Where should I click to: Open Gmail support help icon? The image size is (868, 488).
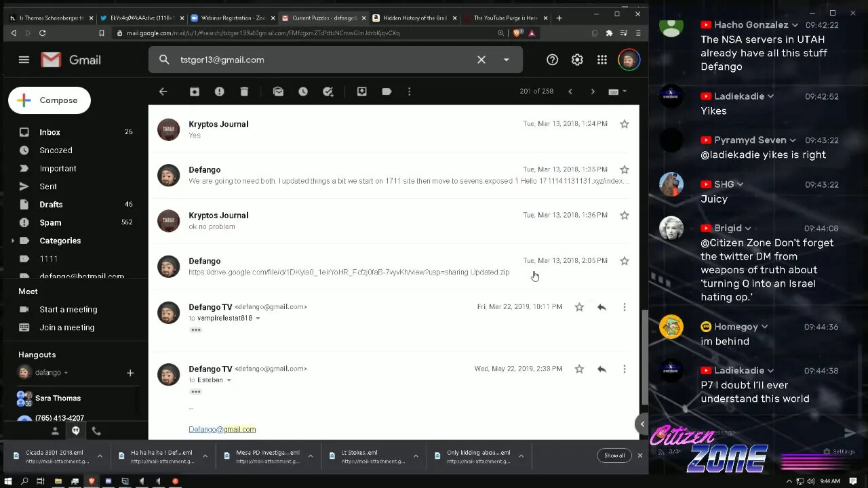(552, 60)
